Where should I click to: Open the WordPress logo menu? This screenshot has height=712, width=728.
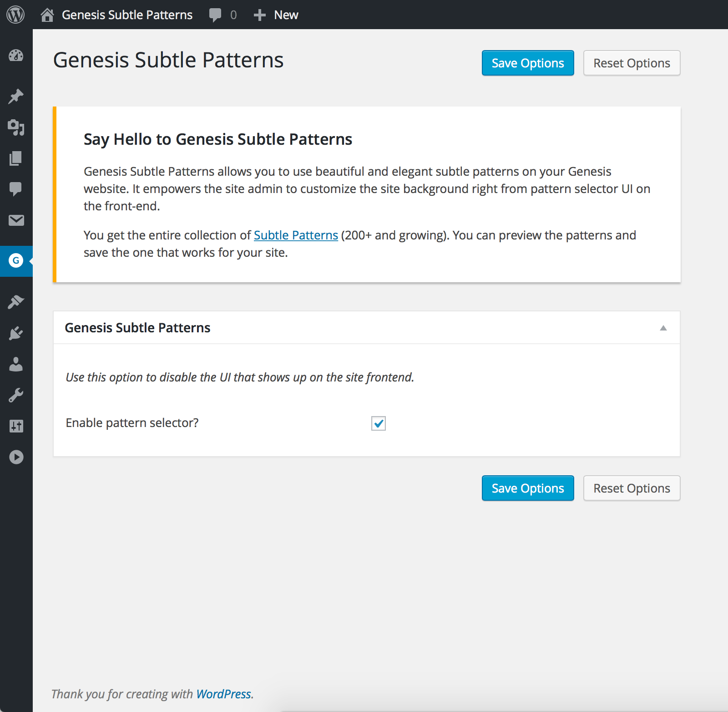15,15
